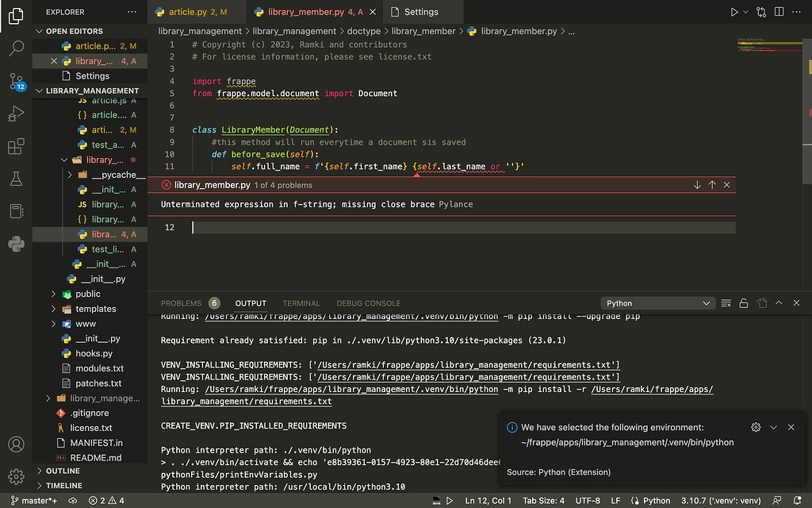This screenshot has width=812, height=508.
Task: Open the Search view
Action: click(x=16, y=49)
